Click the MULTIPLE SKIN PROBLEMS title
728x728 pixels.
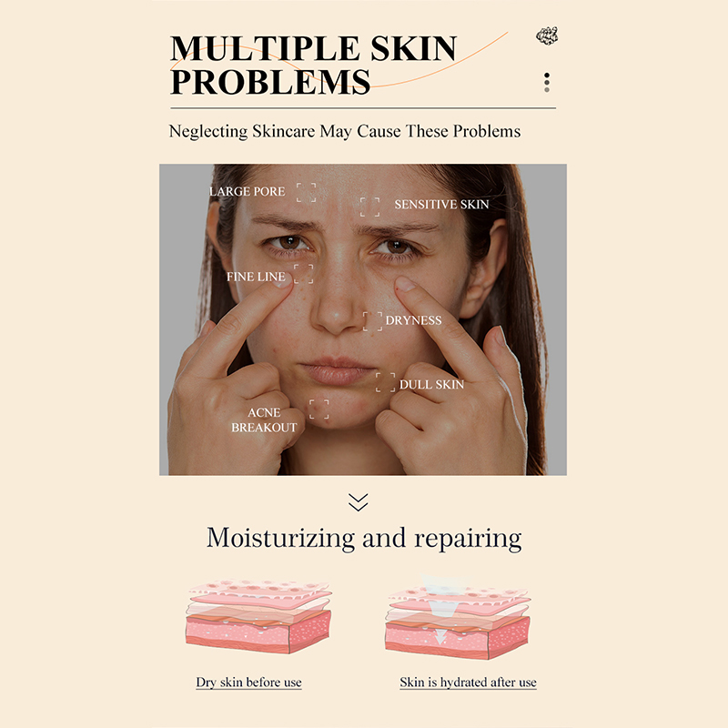tap(313, 65)
